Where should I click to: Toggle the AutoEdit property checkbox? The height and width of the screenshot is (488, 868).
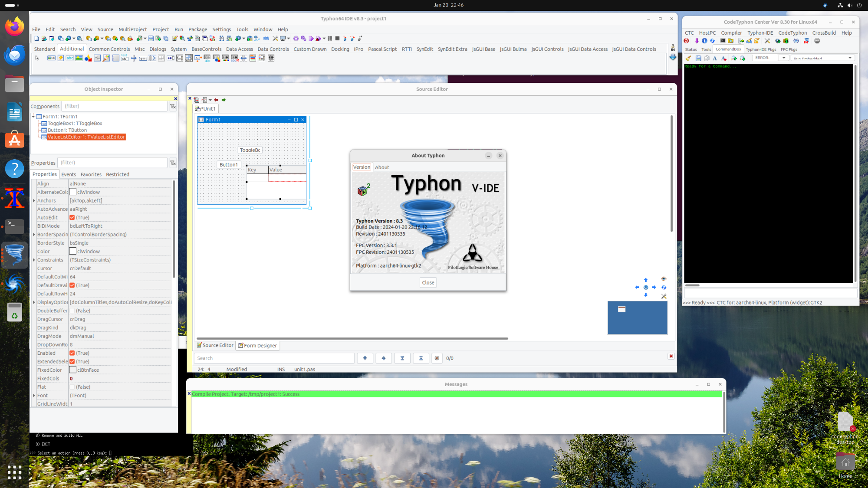[x=72, y=218]
